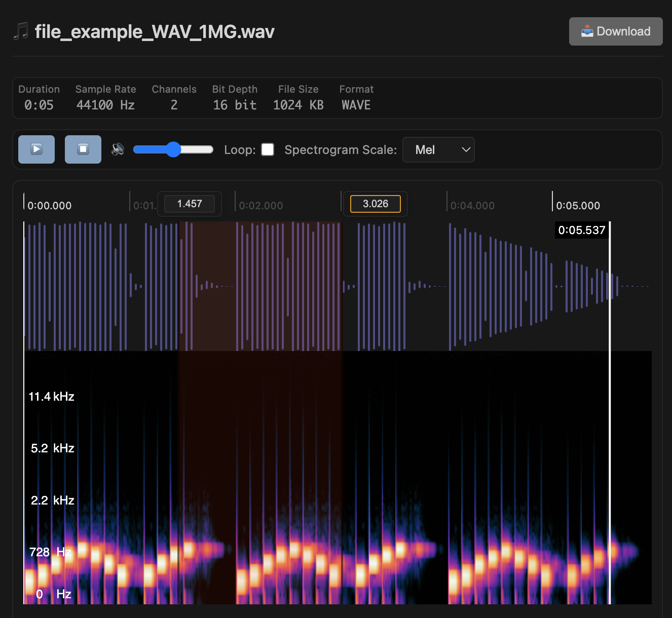Click the music note icon beside the filename
This screenshot has height=618, width=672.
pos(20,31)
